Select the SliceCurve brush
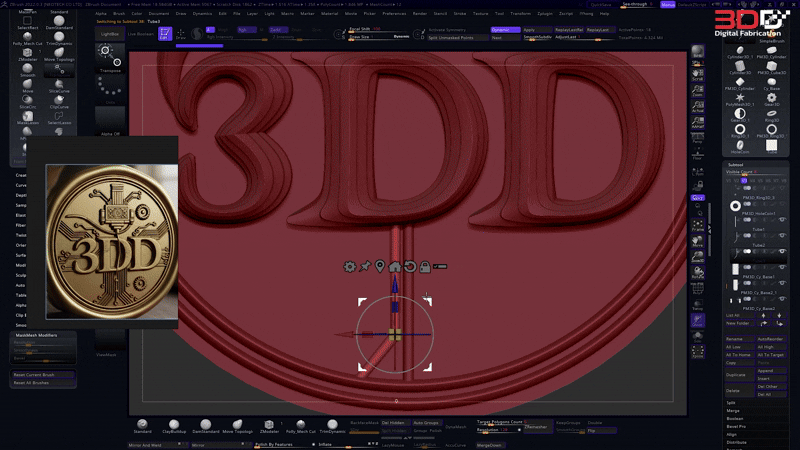This screenshot has width=800, height=450. (x=59, y=82)
